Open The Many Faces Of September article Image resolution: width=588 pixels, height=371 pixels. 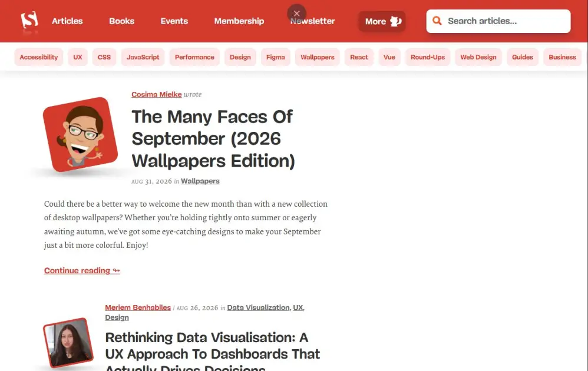pyautogui.click(x=213, y=138)
